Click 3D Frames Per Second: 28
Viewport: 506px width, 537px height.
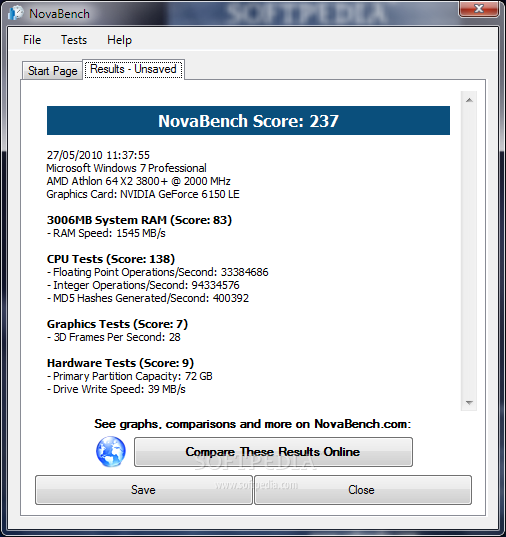coord(113,337)
